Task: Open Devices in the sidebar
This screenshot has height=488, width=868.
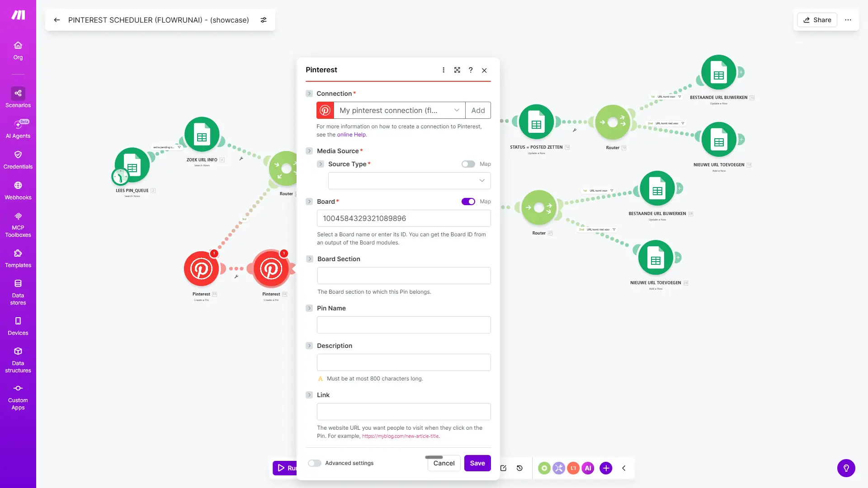Action: click(18, 326)
